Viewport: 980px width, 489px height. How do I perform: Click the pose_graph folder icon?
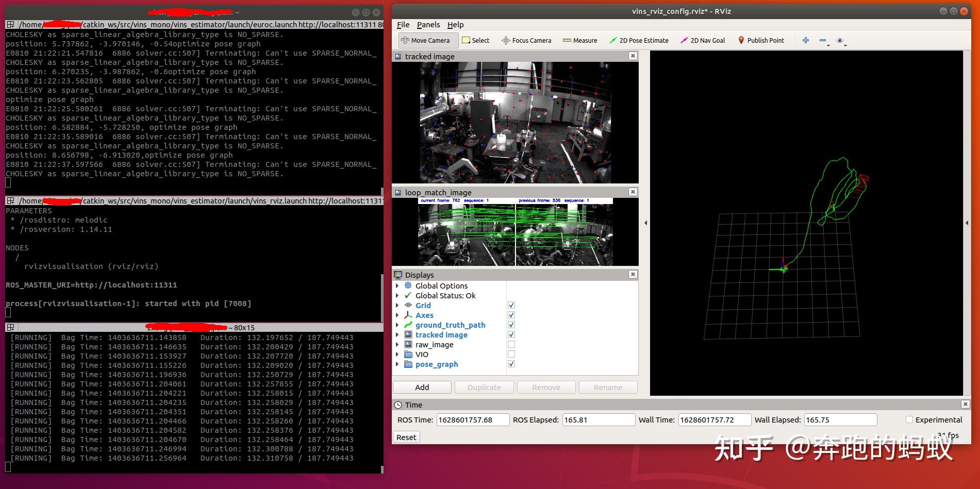408,364
